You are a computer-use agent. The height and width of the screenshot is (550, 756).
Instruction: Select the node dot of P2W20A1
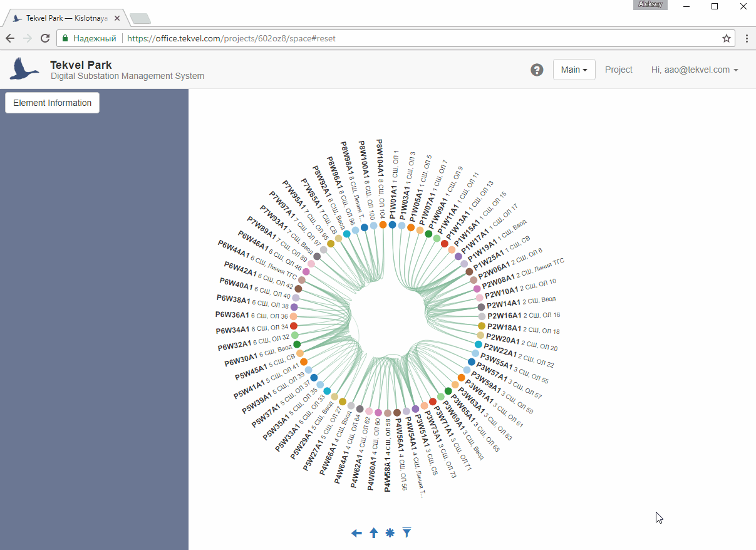click(x=480, y=335)
